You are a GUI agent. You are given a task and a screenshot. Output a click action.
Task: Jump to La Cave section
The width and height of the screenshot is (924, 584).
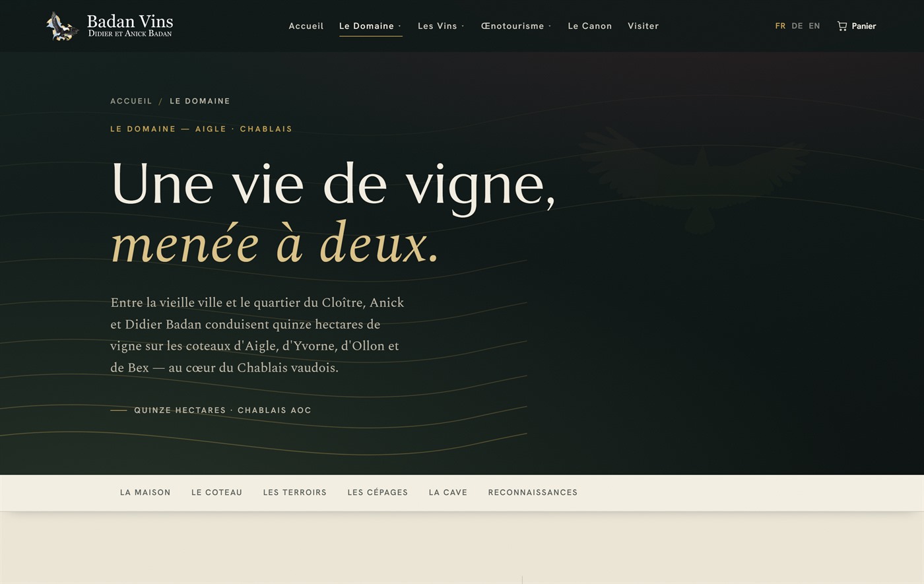pos(448,492)
